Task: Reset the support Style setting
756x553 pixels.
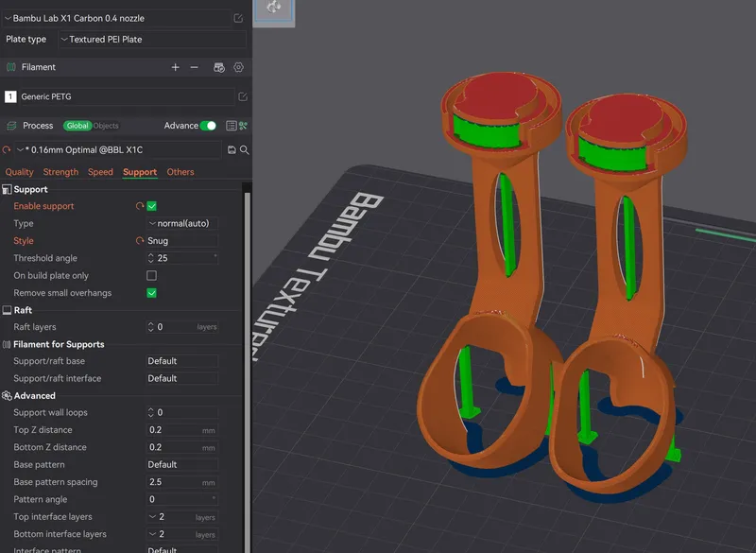Action: pyautogui.click(x=140, y=241)
